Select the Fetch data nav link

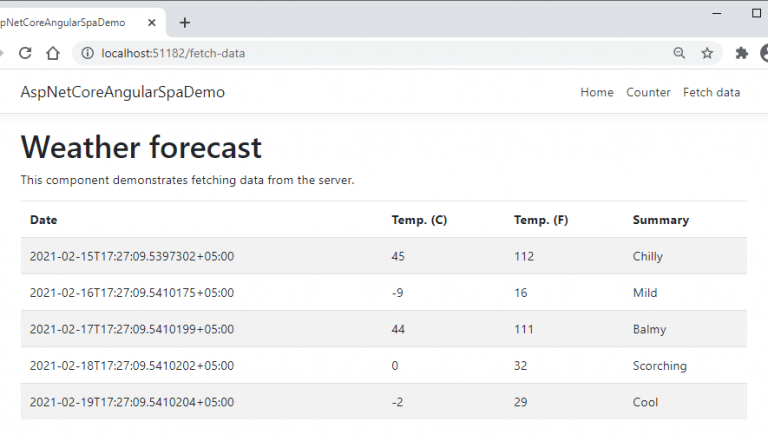pos(711,92)
